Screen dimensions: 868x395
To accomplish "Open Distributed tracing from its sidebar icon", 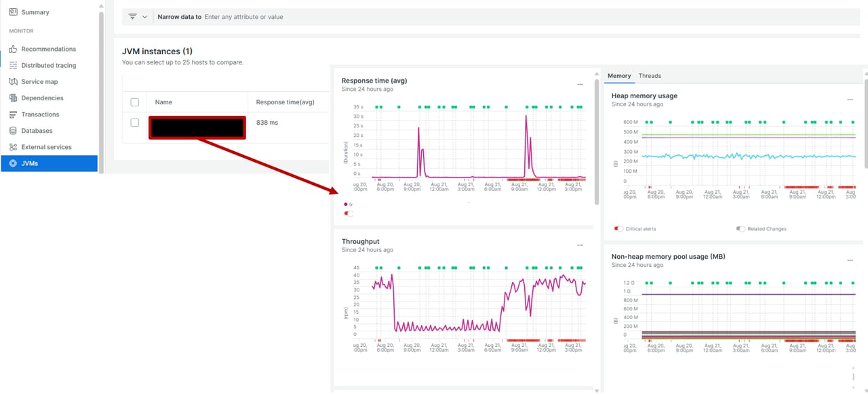I will [x=13, y=66].
